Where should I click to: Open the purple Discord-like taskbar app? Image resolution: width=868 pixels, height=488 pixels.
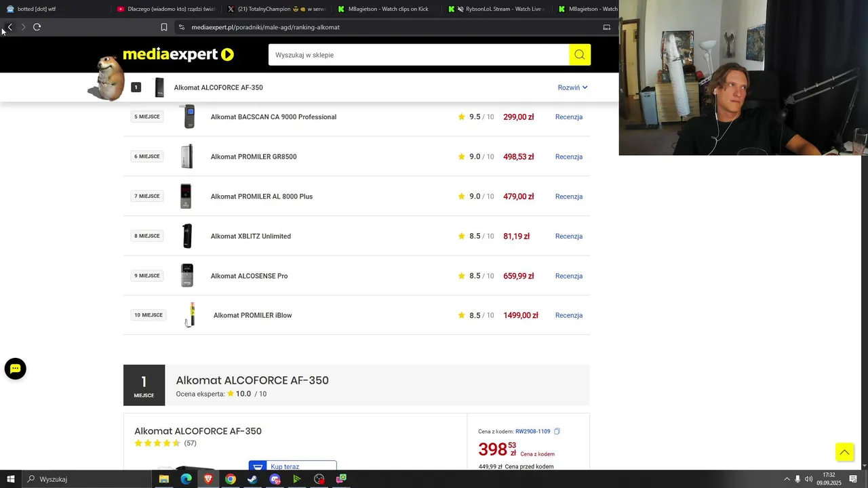tap(275, 479)
